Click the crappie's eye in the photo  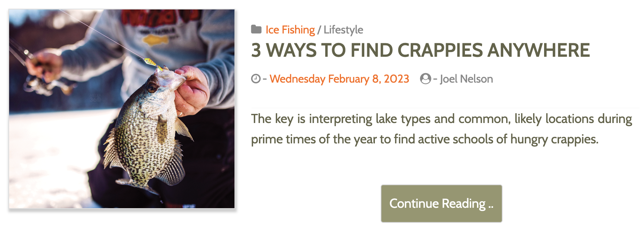[152, 87]
